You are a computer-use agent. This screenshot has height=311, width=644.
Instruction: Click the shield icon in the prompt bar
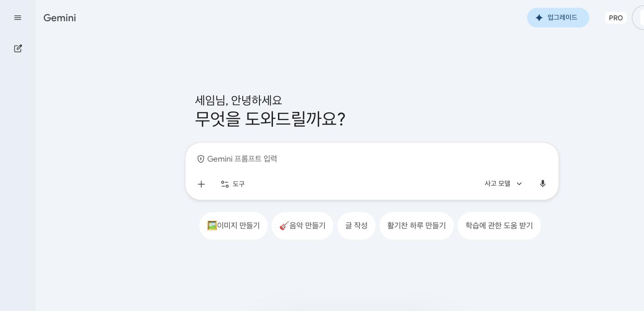201,159
